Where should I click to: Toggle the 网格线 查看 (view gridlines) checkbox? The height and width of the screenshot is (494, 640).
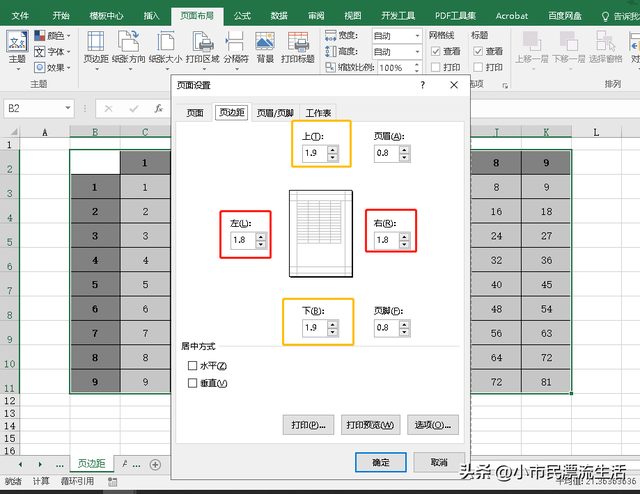pyautogui.click(x=436, y=51)
